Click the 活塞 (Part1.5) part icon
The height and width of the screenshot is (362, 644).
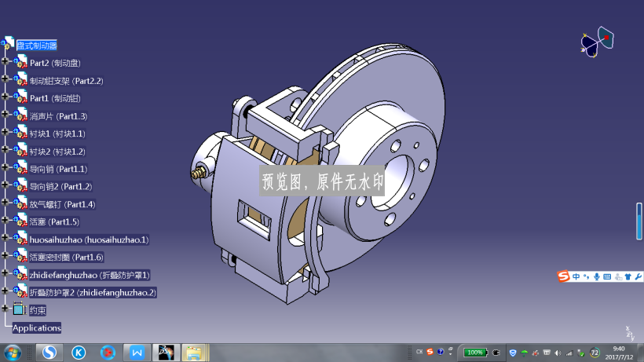20,221
